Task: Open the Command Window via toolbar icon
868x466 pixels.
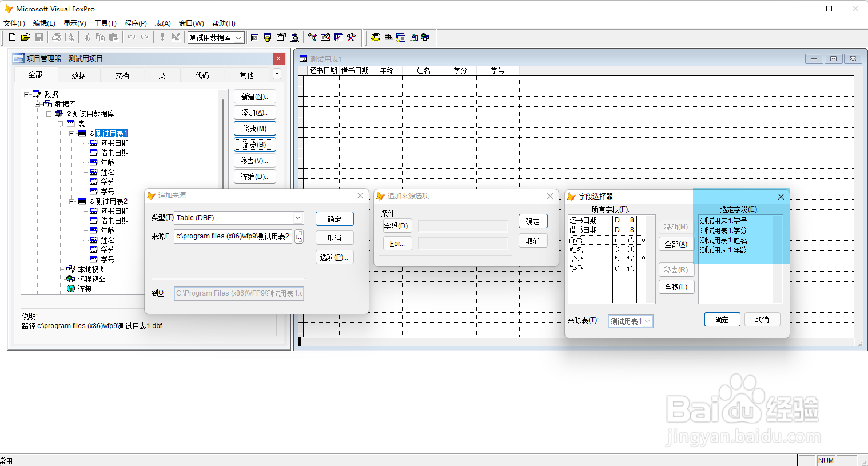Action: [x=254, y=37]
